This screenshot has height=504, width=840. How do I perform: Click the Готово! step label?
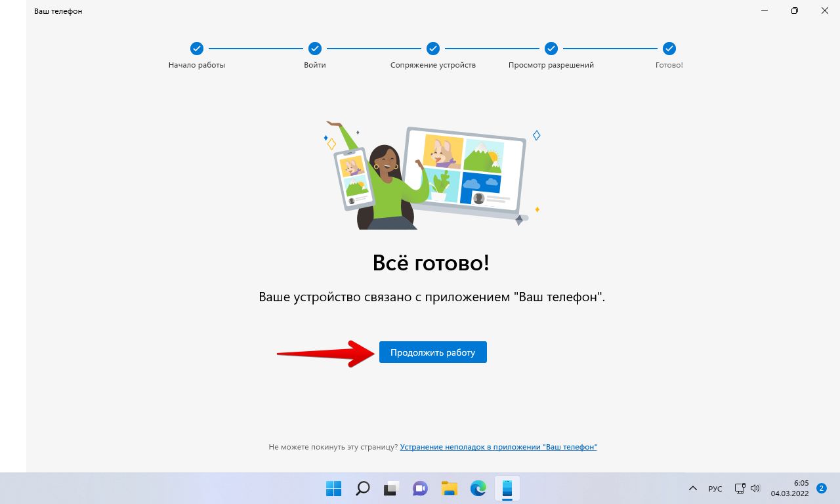tap(669, 65)
